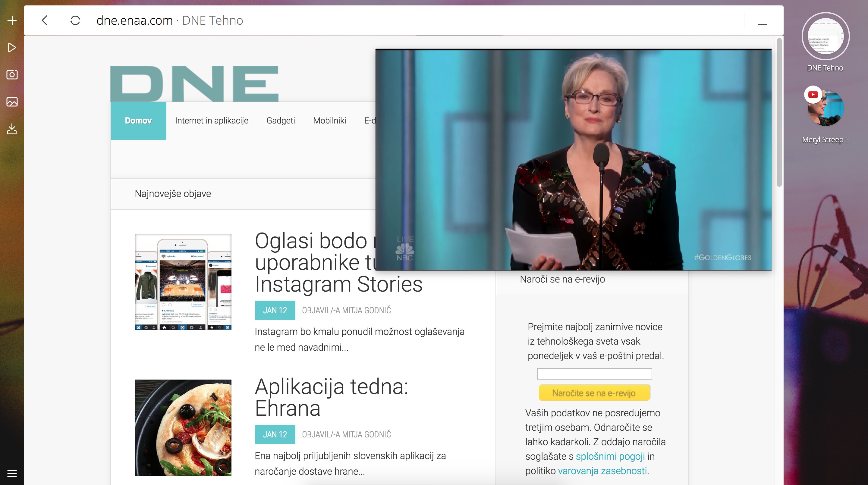
Task: Click JAN 12 badge of Instagram article
Action: (x=275, y=310)
